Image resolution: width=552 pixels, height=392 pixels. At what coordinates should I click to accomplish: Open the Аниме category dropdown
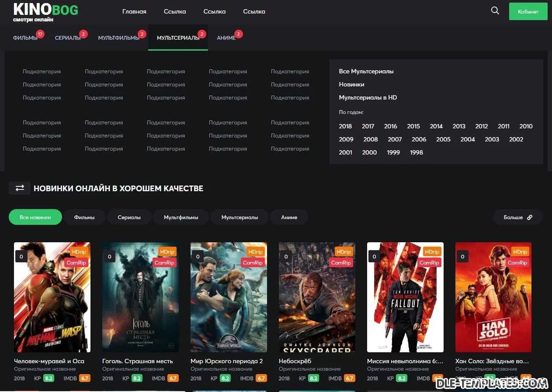click(226, 38)
